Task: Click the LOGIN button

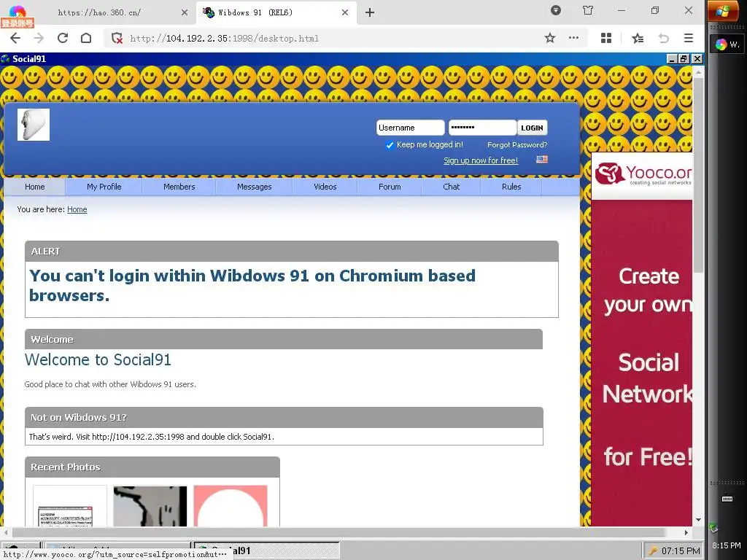Action: click(x=532, y=128)
